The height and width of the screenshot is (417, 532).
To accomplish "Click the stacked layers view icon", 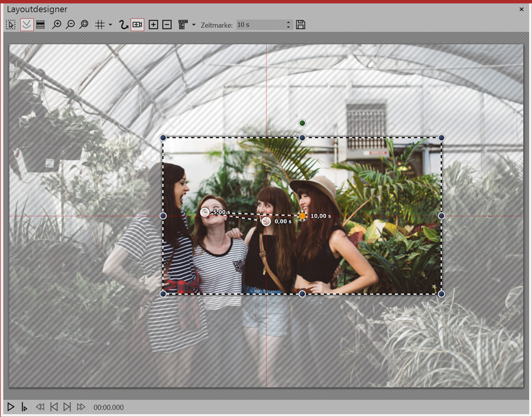I will point(40,25).
